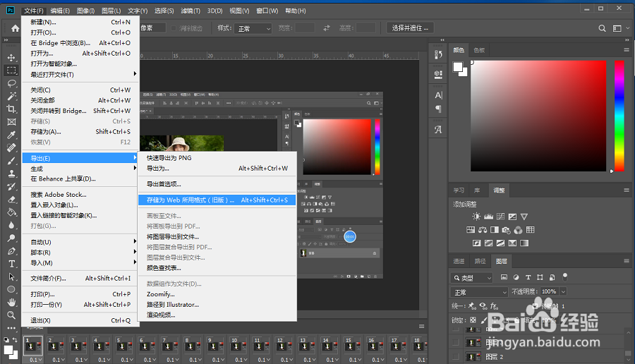Select the Move tool
This screenshot has width=635, height=364.
11,58
